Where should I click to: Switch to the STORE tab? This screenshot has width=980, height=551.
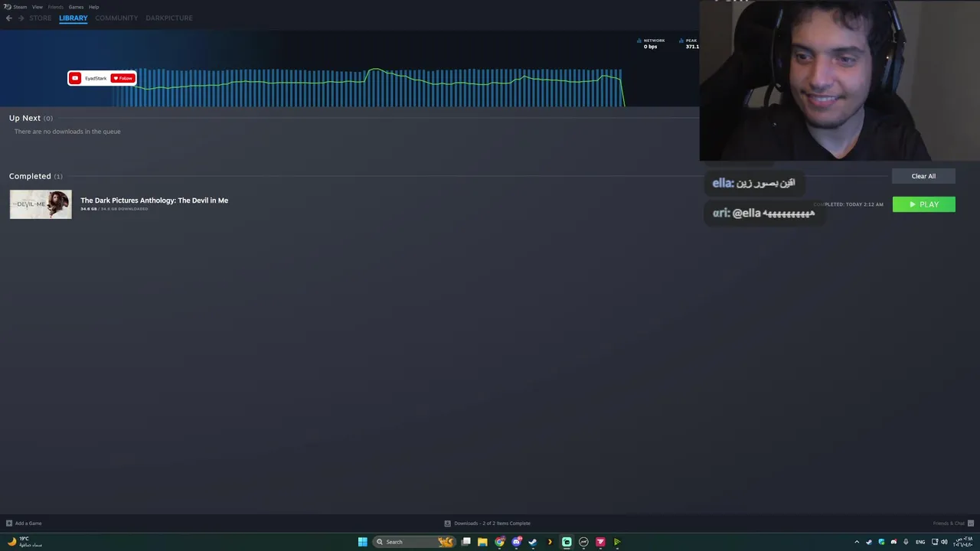click(x=41, y=18)
